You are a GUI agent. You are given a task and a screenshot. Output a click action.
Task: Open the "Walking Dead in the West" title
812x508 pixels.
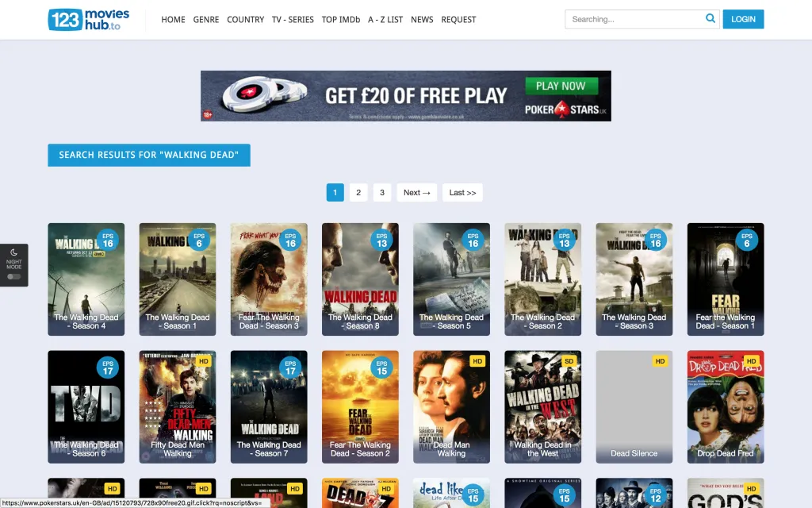coord(542,449)
